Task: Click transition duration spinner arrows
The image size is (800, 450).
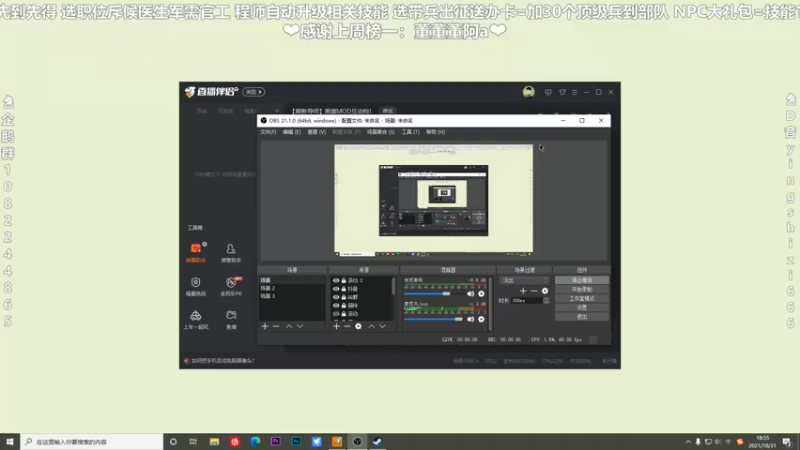Action: 546,301
